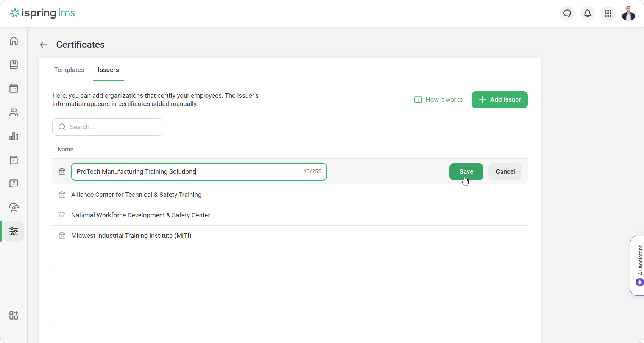Open the add-ons icon at sidebar bottom
This screenshot has width=644, height=343.
pyautogui.click(x=14, y=315)
